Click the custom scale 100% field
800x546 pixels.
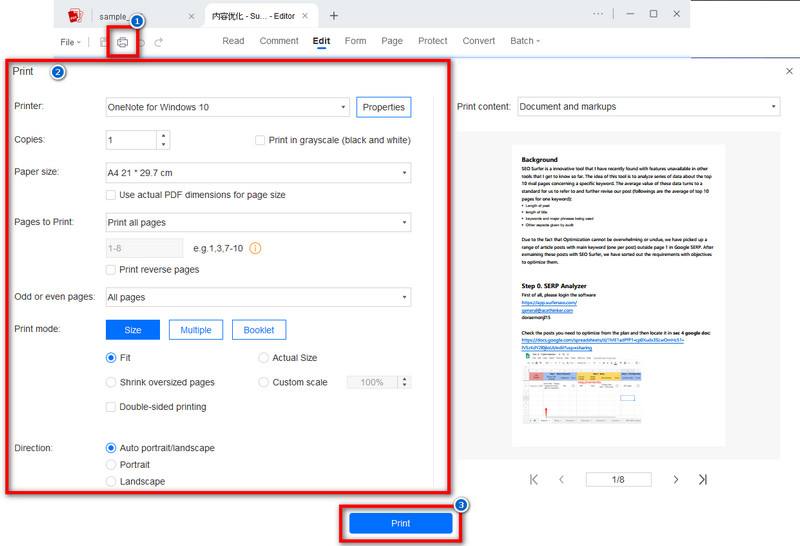(x=372, y=382)
